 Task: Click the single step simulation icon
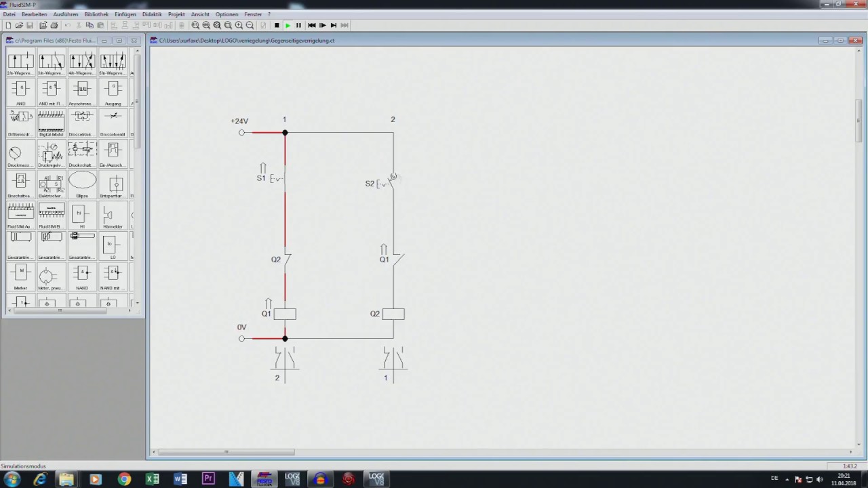click(x=323, y=25)
